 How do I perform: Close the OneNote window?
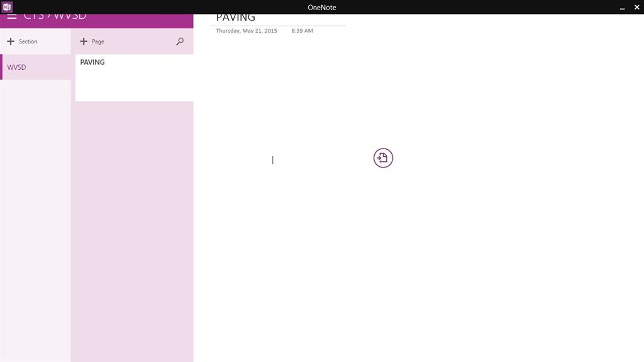(636, 7)
